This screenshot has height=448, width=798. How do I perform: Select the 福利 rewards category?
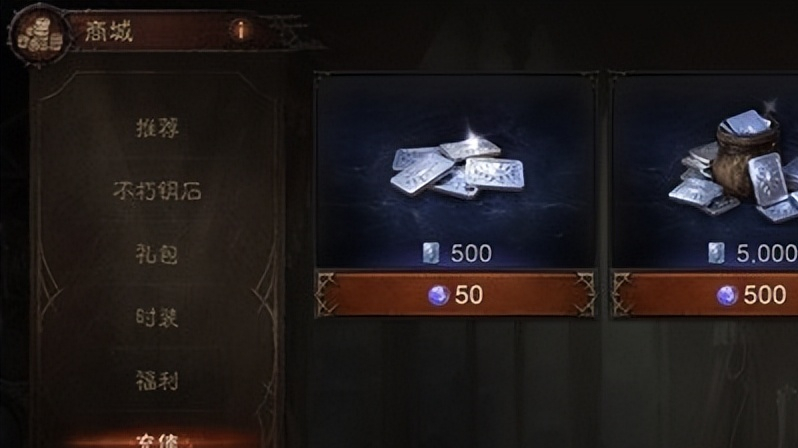[157, 380]
